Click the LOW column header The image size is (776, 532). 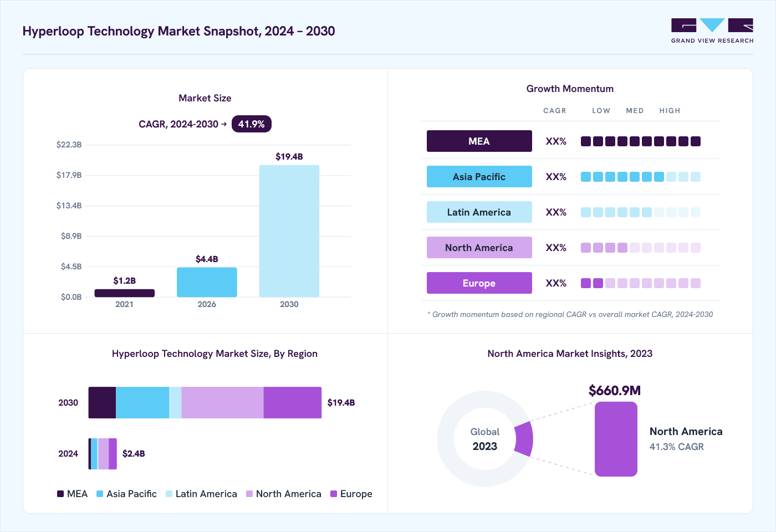click(x=601, y=111)
